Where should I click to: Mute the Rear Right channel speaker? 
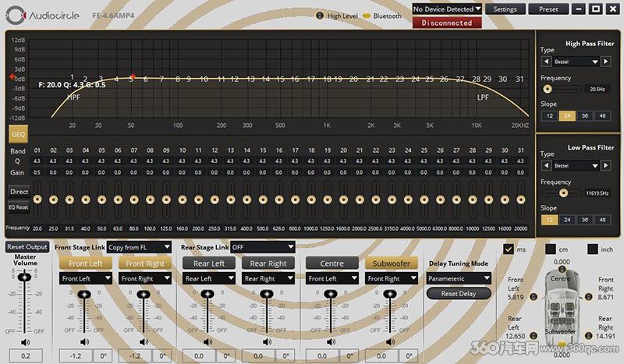pos(268,341)
